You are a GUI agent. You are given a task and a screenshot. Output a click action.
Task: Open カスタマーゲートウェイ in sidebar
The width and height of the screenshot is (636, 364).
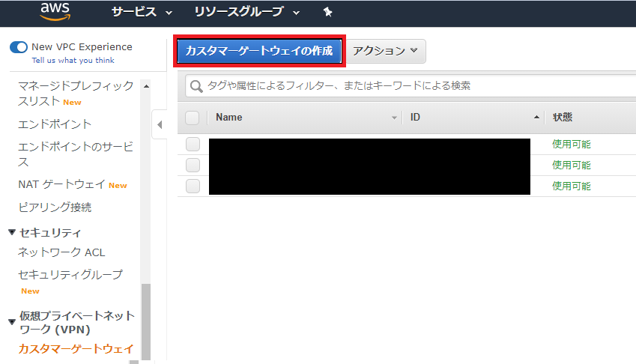76,349
